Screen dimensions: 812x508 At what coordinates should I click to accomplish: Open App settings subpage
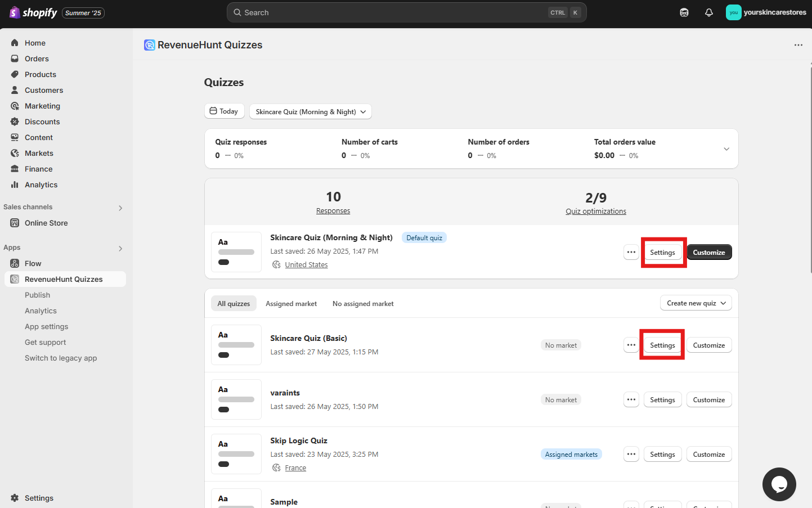tap(46, 326)
